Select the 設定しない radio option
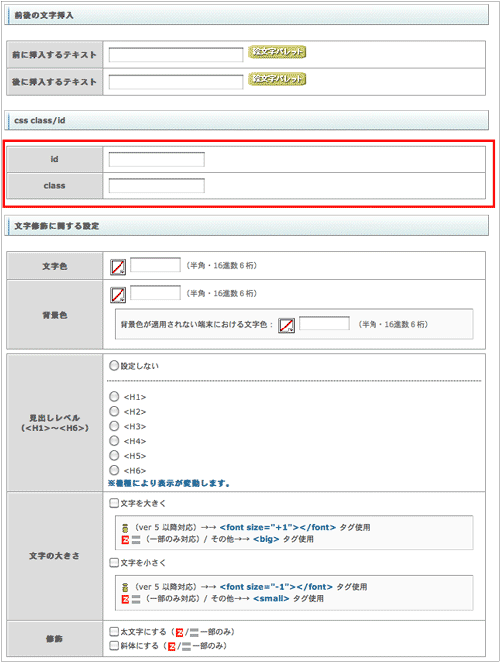 click(114, 365)
